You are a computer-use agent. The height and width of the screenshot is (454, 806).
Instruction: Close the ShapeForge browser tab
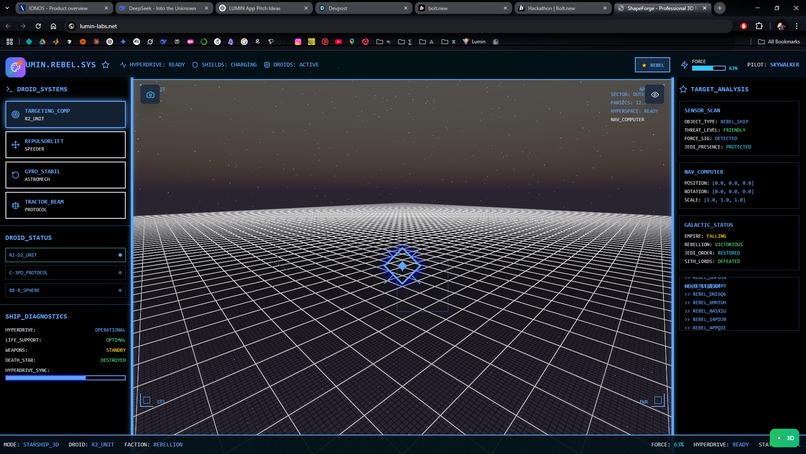click(x=704, y=8)
